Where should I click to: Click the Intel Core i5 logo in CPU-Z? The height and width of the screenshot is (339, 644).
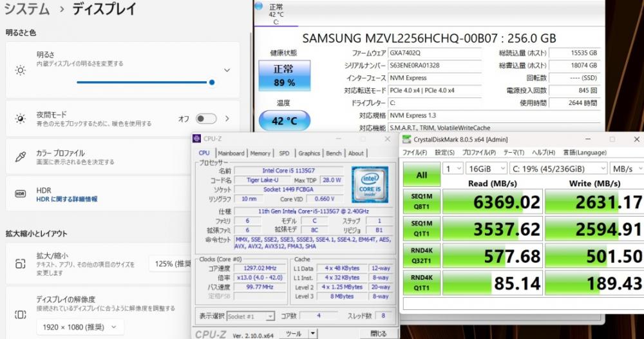coord(370,184)
